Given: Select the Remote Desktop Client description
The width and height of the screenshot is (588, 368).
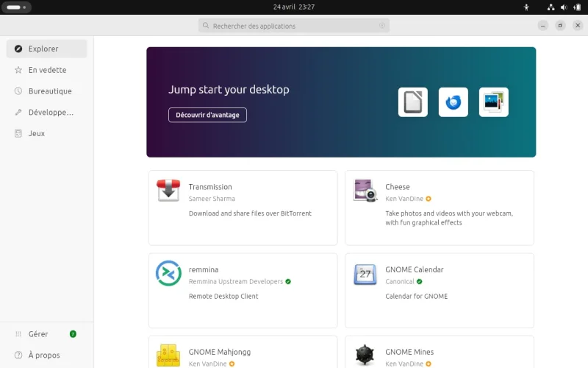Looking at the screenshot, I should [223, 297].
